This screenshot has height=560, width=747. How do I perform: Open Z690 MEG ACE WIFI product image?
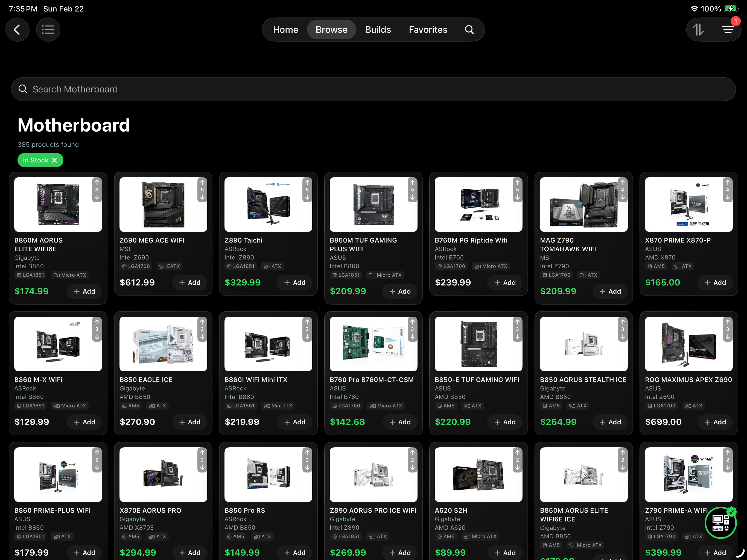tap(163, 205)
